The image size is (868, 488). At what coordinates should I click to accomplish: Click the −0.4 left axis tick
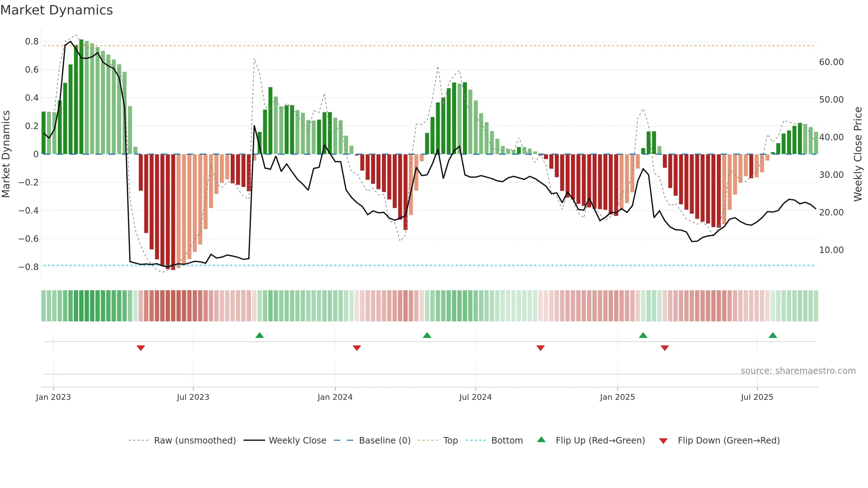click(29, 211)
